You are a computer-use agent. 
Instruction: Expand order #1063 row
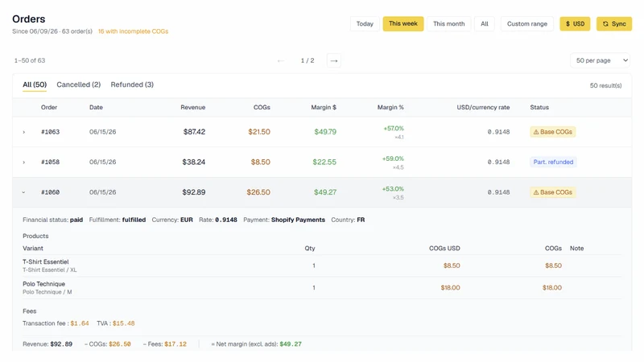tap(24, 132)
